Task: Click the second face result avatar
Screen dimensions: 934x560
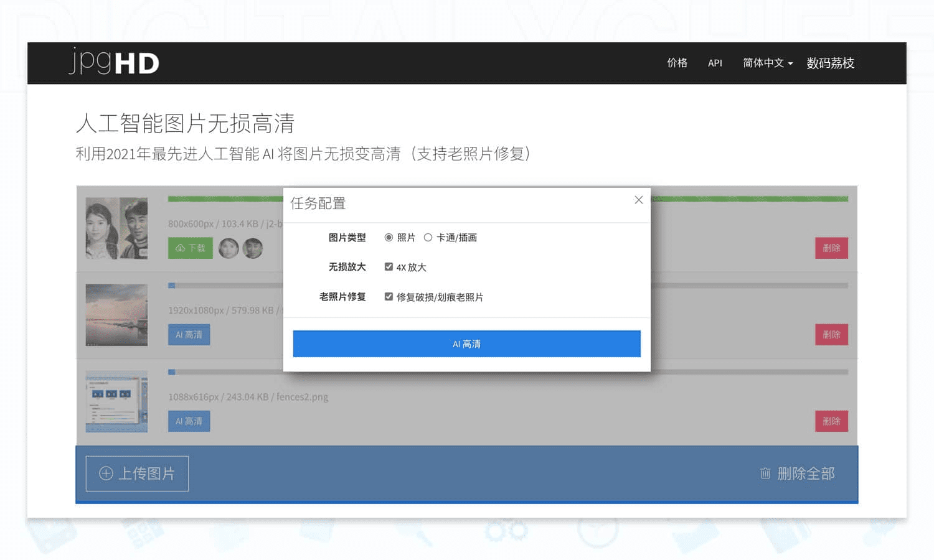Action: (252, 248)
